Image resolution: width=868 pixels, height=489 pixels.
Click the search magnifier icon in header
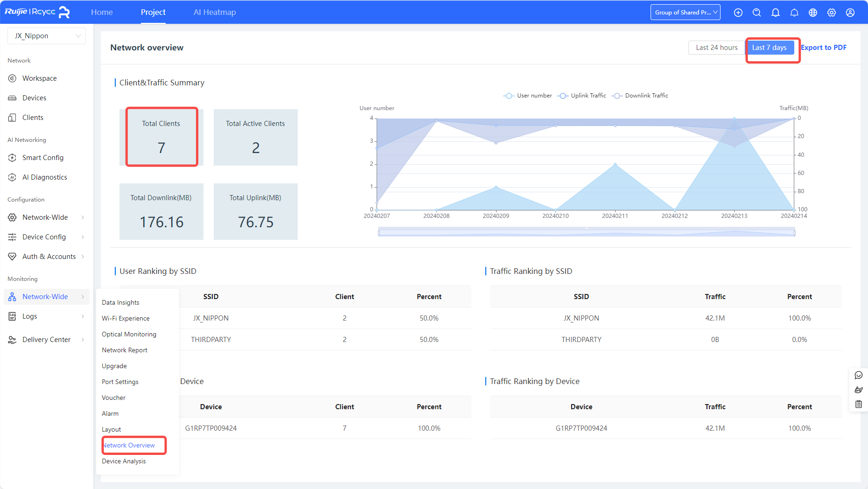coord(756,13)
